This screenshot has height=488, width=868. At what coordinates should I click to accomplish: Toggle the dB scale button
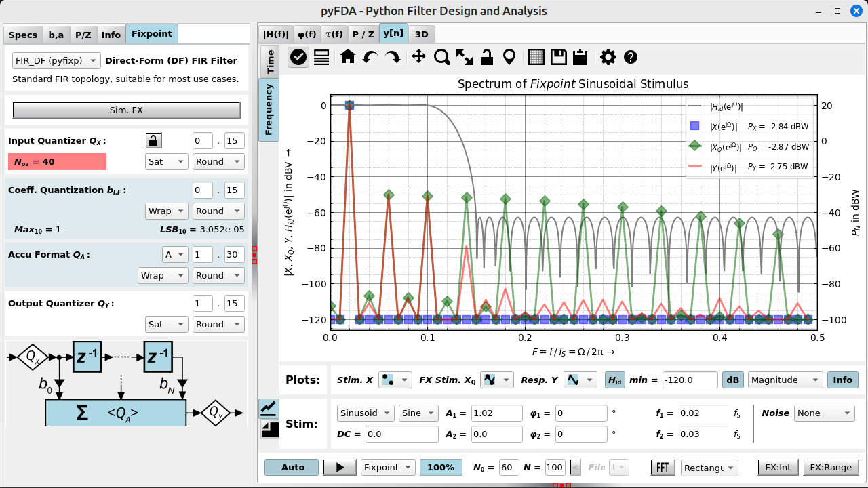tap(732, 380)
